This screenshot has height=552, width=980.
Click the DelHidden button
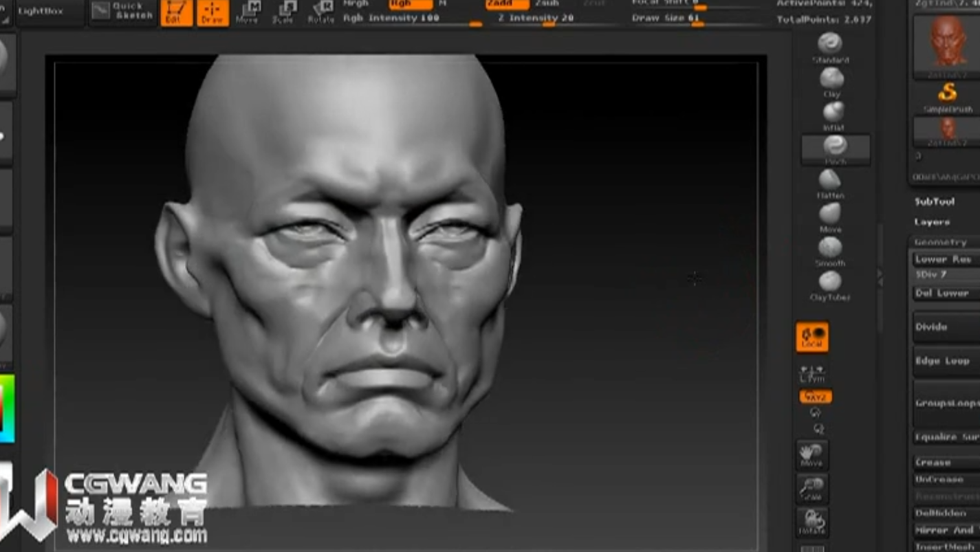tap(946, 513)
